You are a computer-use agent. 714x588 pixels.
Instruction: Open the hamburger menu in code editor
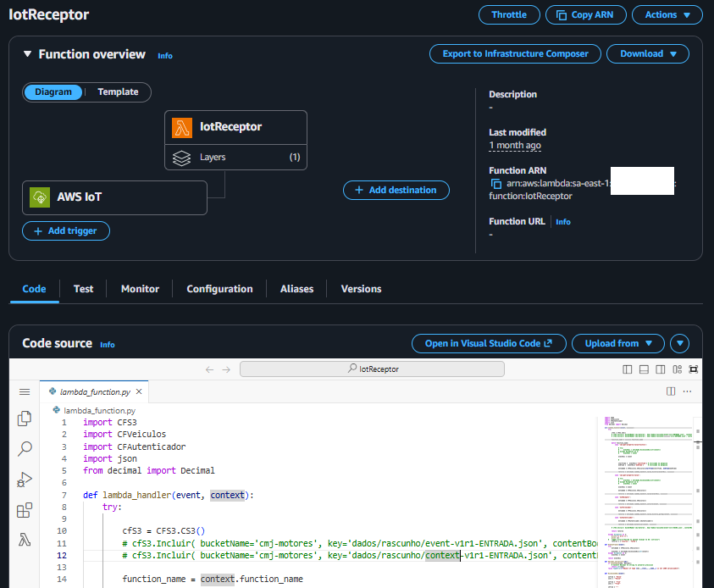click(25, 391)
